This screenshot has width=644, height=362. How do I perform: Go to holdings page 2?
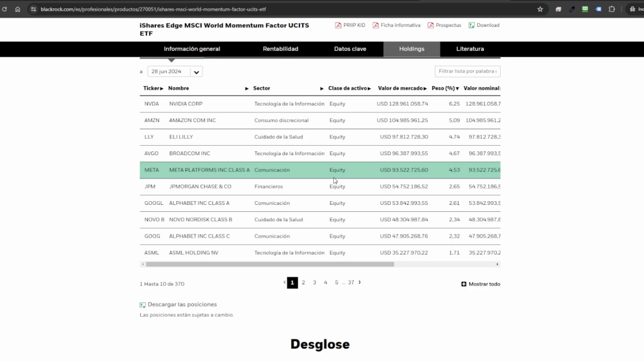tap(304, 282)
